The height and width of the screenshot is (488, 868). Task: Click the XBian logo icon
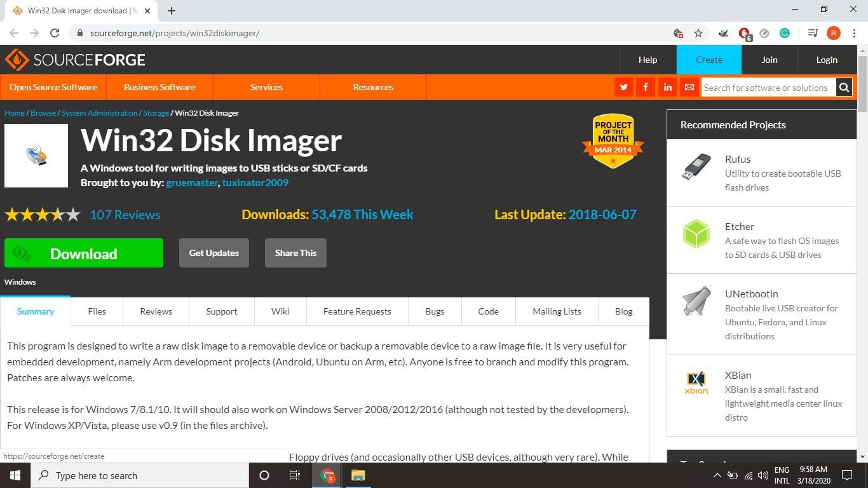[x=696, y=383]
